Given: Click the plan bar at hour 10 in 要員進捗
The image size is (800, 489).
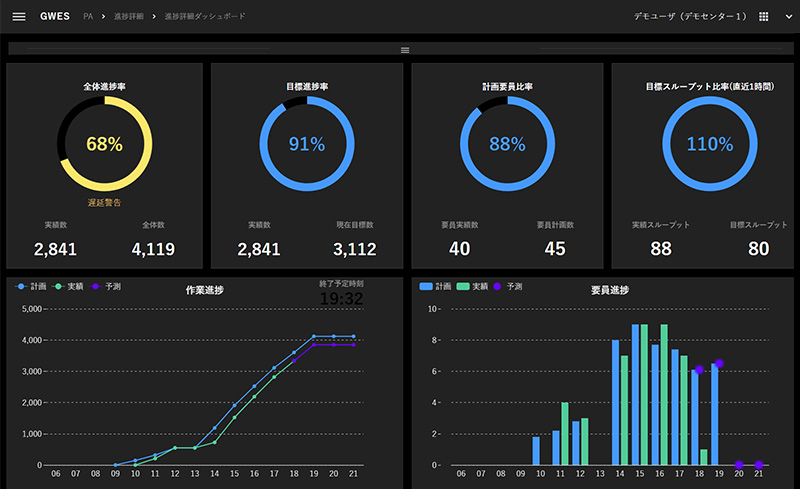Looking at the screenshot, I should (536, 451).
